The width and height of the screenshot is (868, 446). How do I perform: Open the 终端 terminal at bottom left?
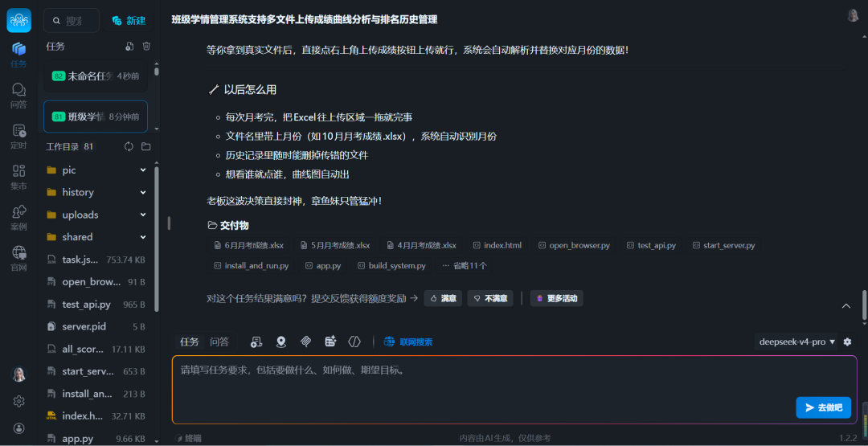click(189, 438)
